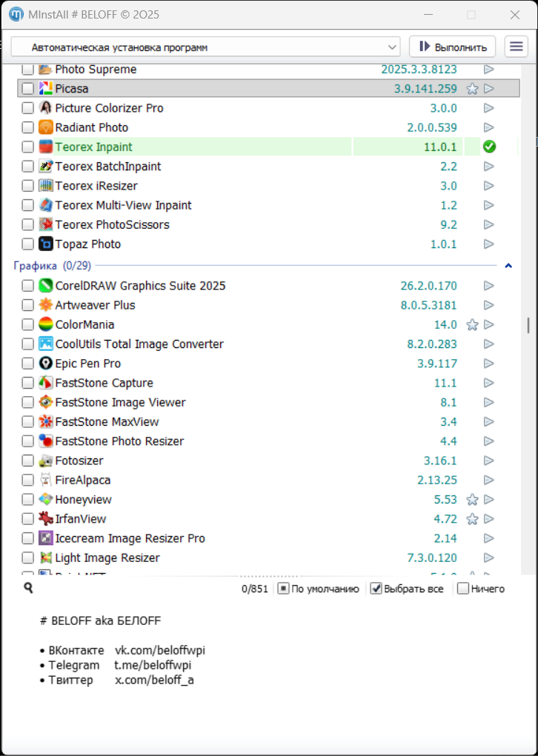Click the green checkmark for Teorex Inpaint
The width and height of the screenshot is (538, 756).
[x=489, y=147]
